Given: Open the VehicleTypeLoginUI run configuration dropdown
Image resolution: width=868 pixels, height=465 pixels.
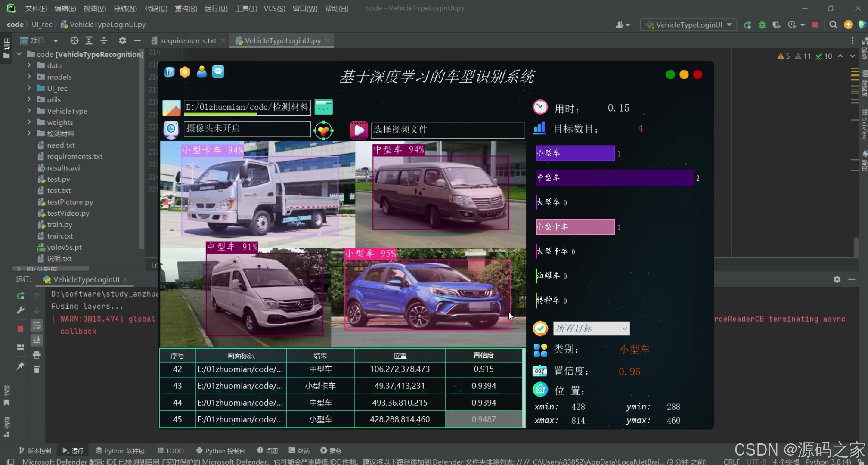Looking at the screenshot, I should (x=688, y=25).
